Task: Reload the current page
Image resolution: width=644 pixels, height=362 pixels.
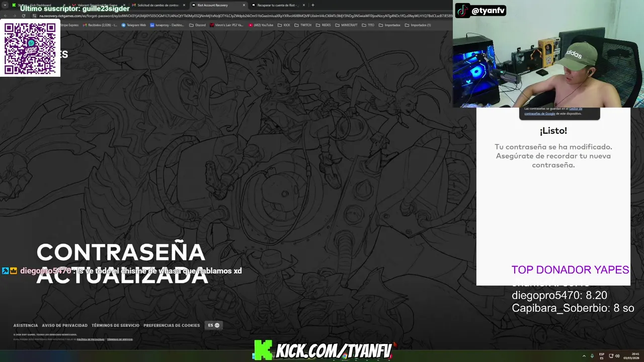Action: (x=24, y=16)
